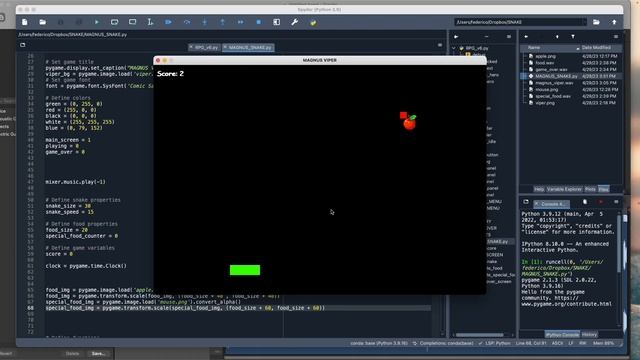Switch to the Plots tab
Image resolution: width=640 pixels, height=360 pixels.
pyautogui.click(x=590, y=189)
